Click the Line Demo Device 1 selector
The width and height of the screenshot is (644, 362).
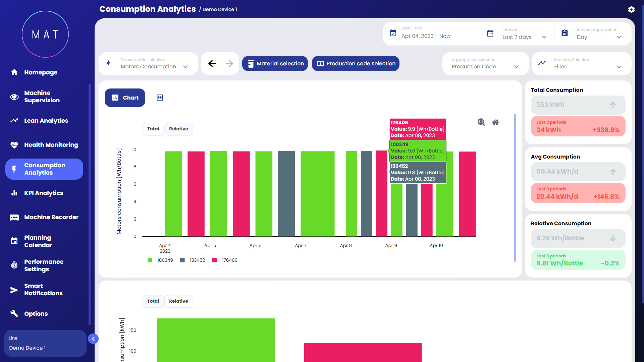click(x=45, y=343)
